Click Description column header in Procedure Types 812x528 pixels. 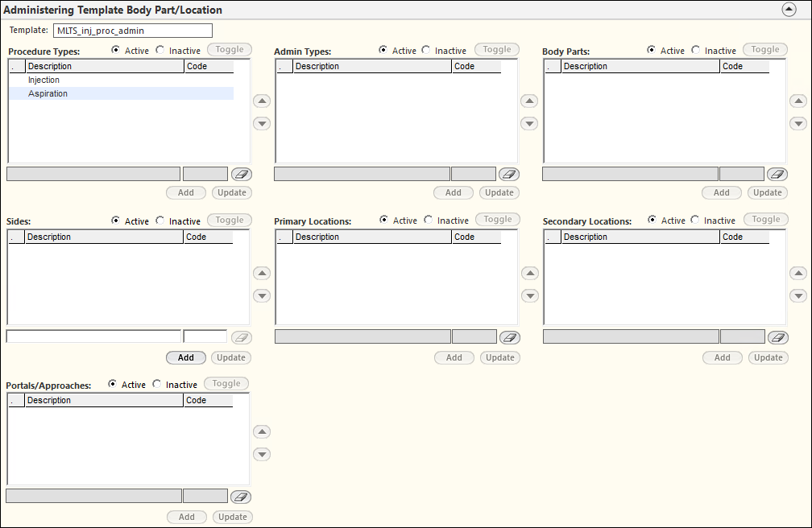click(105, 66)
